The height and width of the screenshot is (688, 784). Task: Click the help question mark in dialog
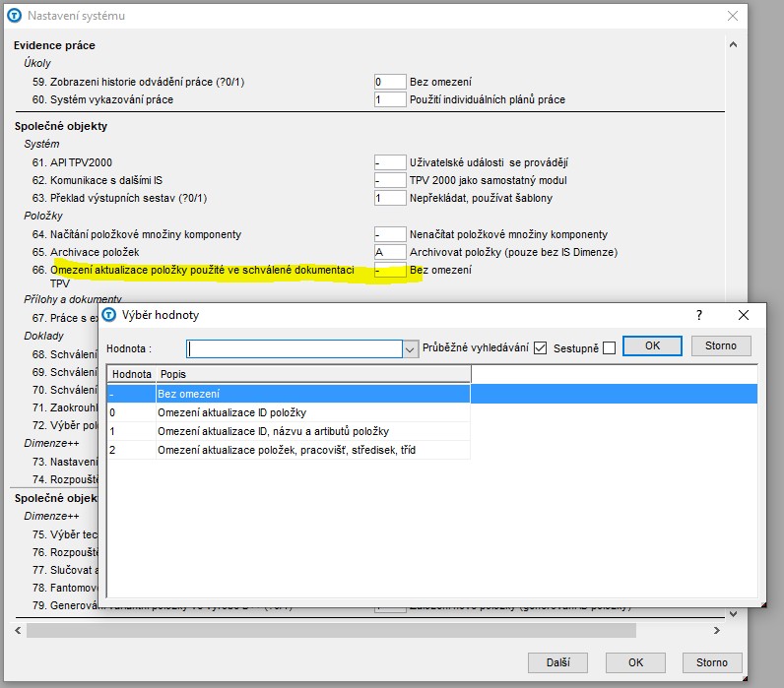[x=699, y=315]
